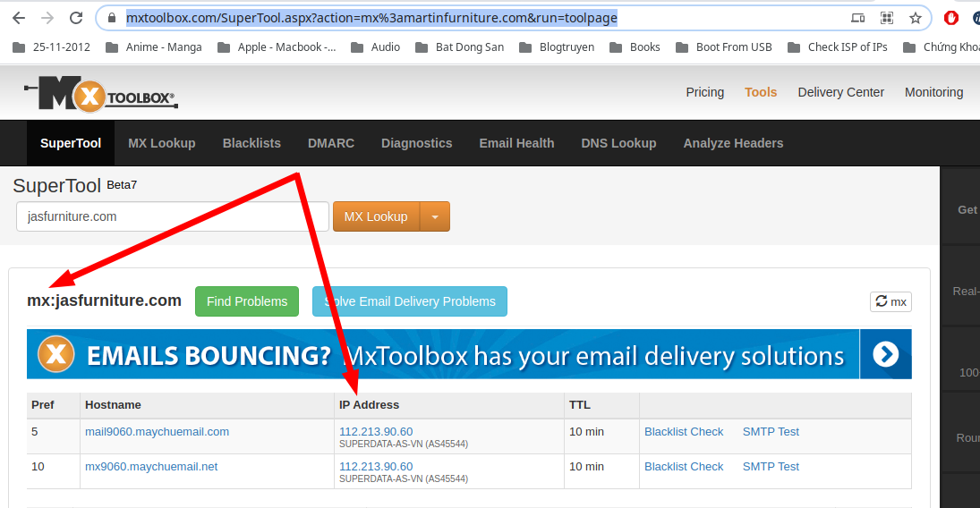Viewport: 980px width, 508px height.
Task: Open the Blogtruyen bookmark folder
Action: pyautogui.click(x=557, y=47)
